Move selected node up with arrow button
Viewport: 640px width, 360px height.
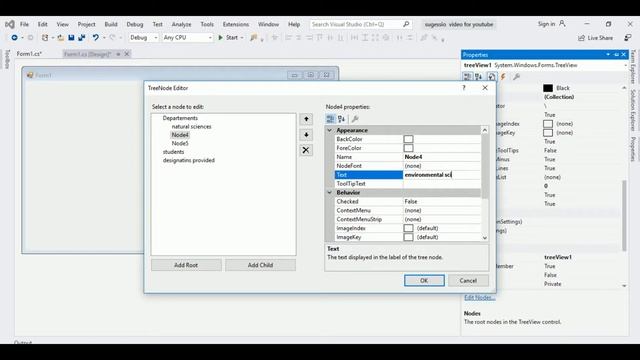pyautogui.click(x=306, y=119)
